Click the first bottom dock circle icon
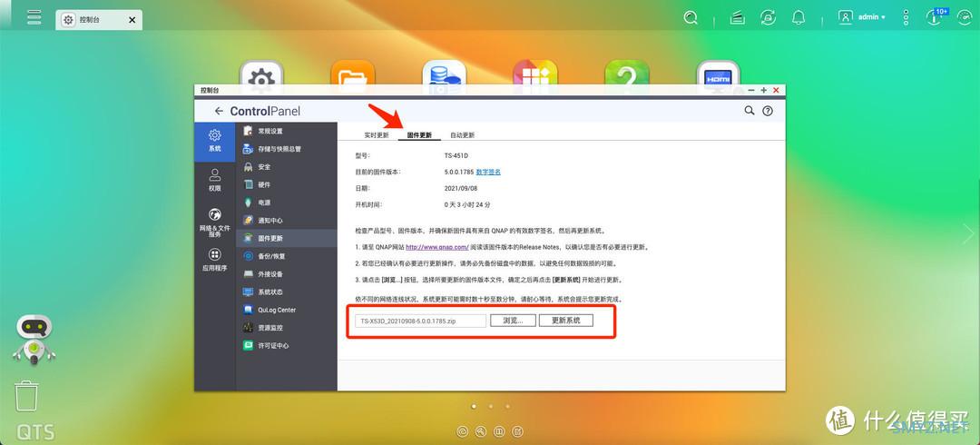 pos(463,431)
